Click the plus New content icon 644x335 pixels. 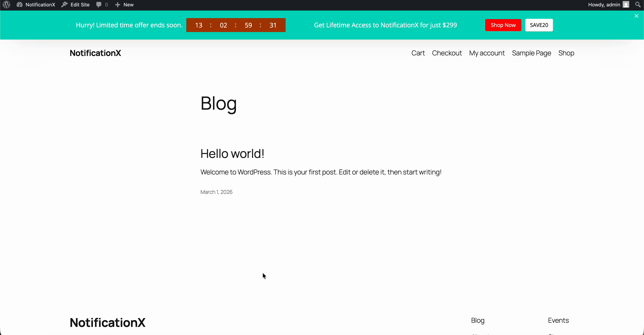tap(118, 5)
